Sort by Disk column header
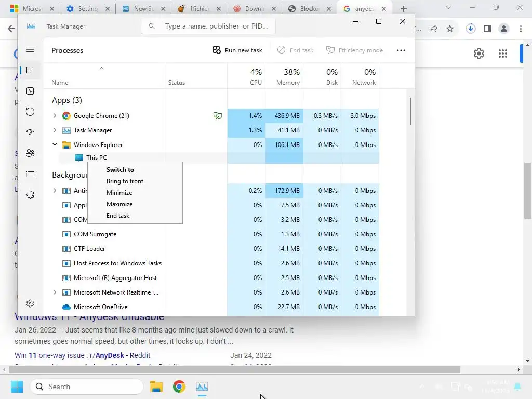Image resolution: width=532 pixels, height=399 pixels. point(322,76)
